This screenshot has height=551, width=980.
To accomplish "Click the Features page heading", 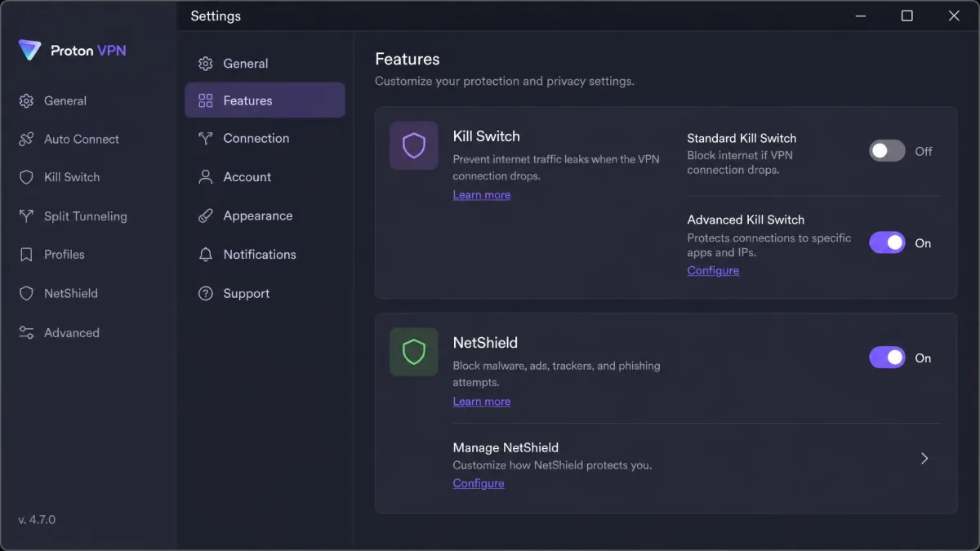I will (x=408, y=60).
